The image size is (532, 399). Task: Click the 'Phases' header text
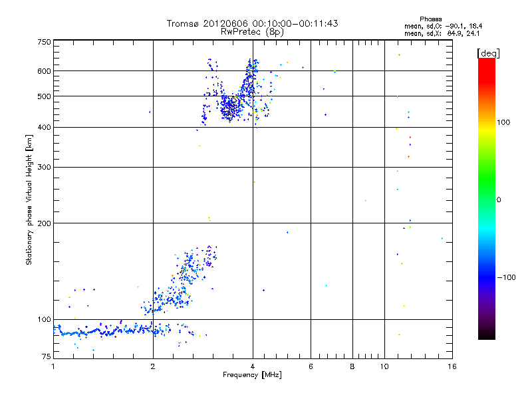click(430, 19)
